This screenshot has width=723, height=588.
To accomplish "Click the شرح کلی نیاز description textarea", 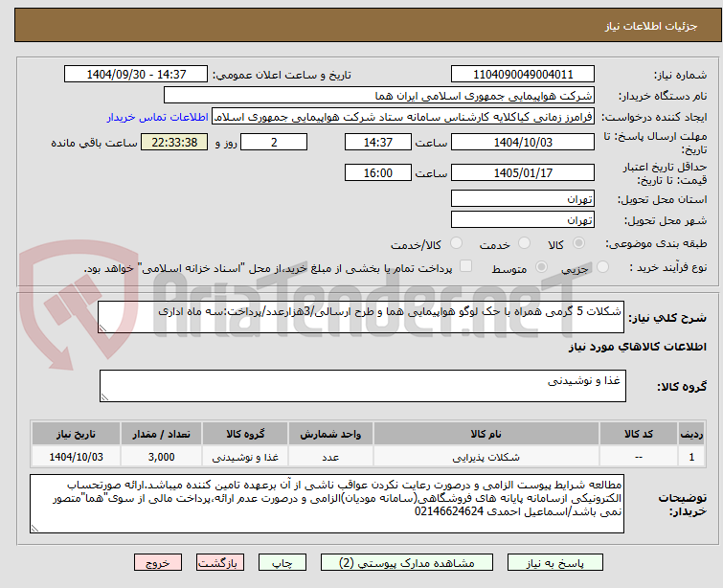I will 361,317.
